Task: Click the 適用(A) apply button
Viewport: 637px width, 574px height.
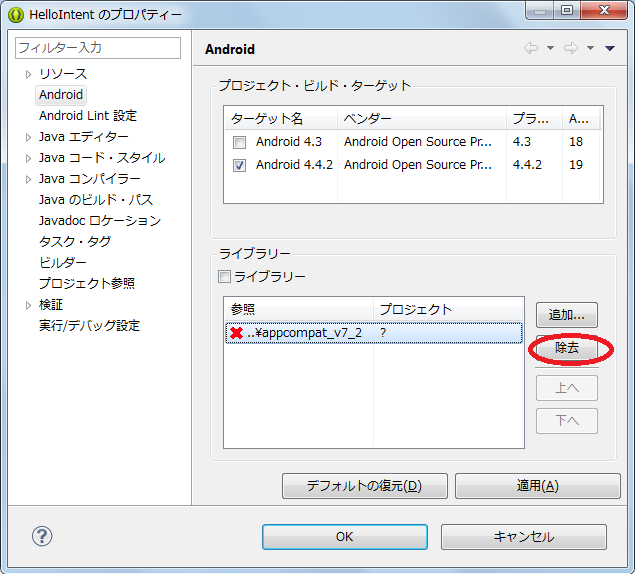Action: pos(538,486)
